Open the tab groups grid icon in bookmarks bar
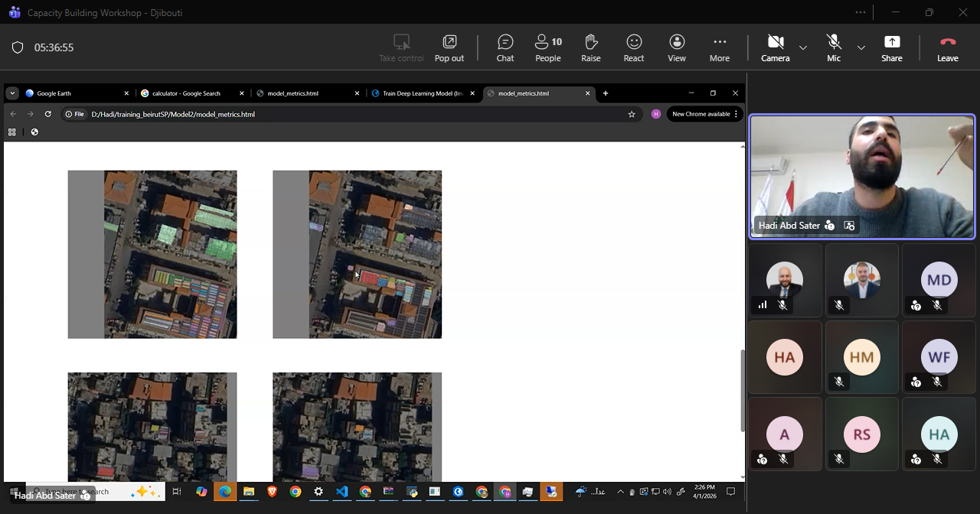This screenshot has height=514, width=980. (11, 132)
